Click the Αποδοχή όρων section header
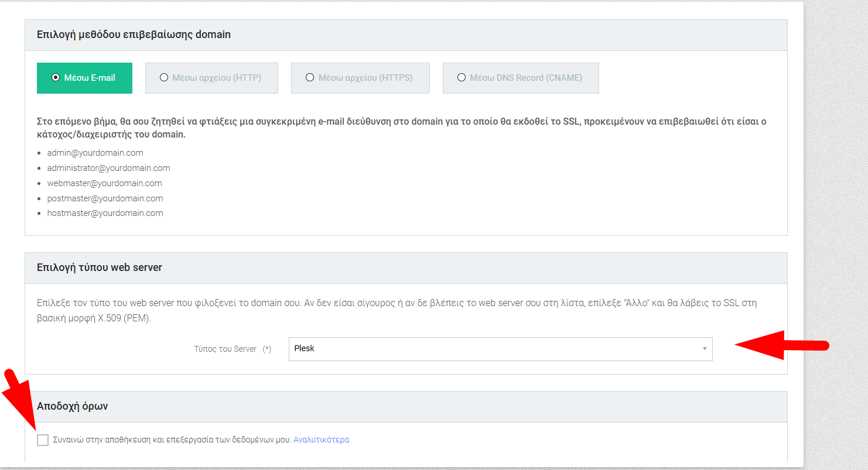868x470 pixels. 73,406
